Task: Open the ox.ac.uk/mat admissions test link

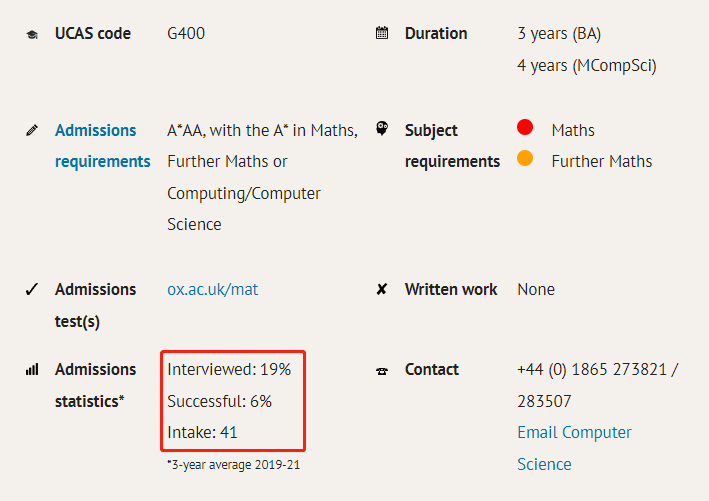Action: click(213, 289)
